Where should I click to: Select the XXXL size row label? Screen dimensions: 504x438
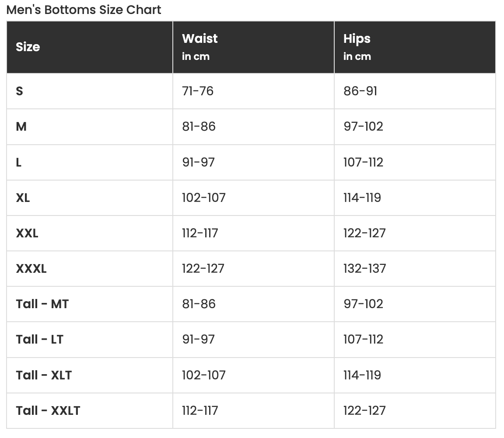(x=31, y=268)
